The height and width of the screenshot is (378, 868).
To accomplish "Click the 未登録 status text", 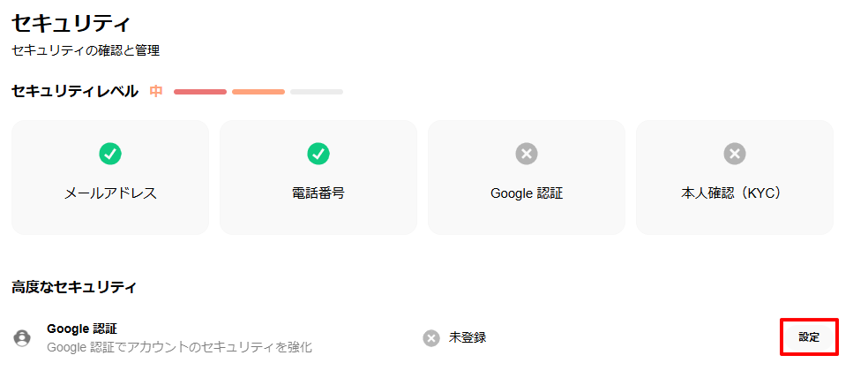I will pyautogui.click(x=468, y=337).
